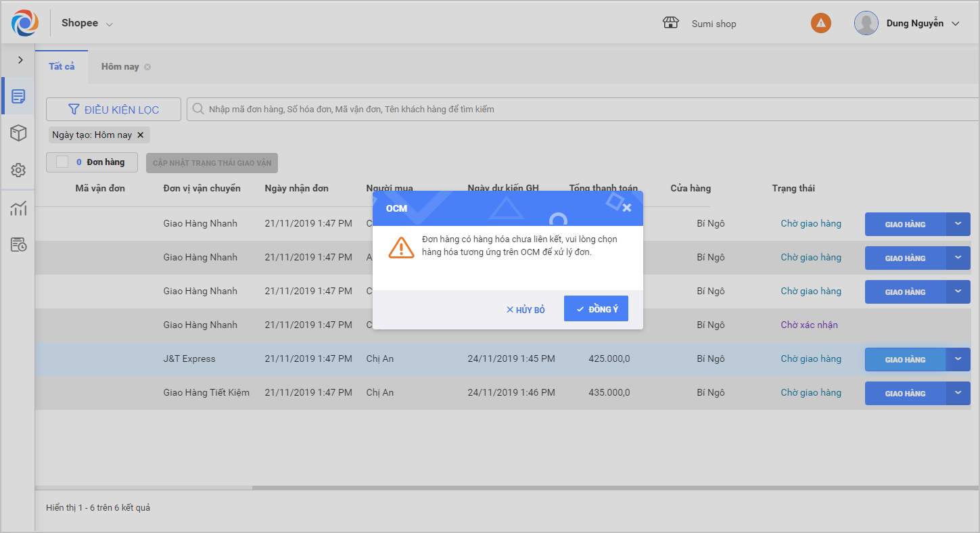
Task: Click the Sumi shop store icon
Action: (x=670, y=23)
